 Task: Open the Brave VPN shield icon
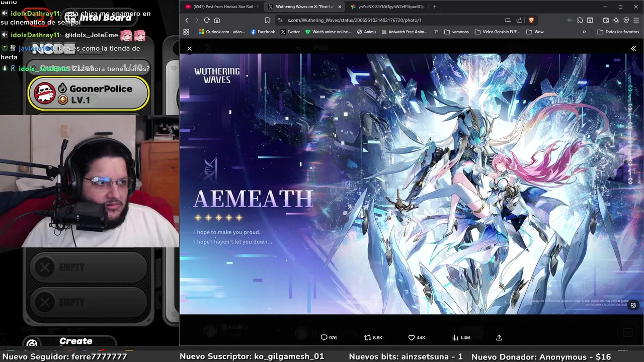coord(626,20)
